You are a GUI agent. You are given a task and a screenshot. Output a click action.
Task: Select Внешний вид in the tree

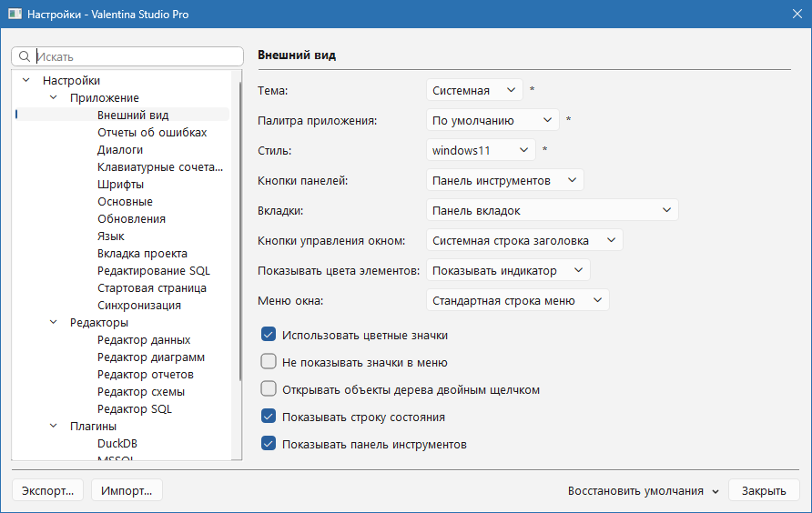pyautogui.click(x=133, y=115)
